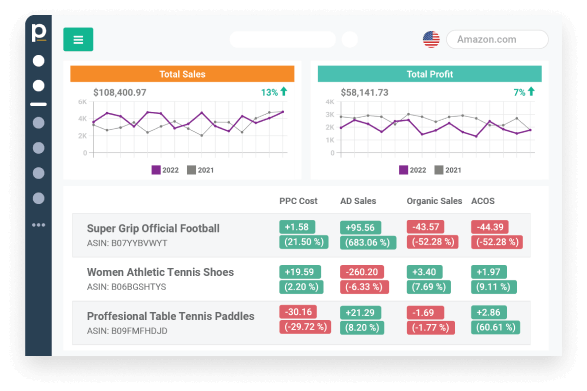The width and height of the screenshot is (587, 391).
Task: Click the (21.50 %) PPC Cost badge
Action: tap(304, 242)
